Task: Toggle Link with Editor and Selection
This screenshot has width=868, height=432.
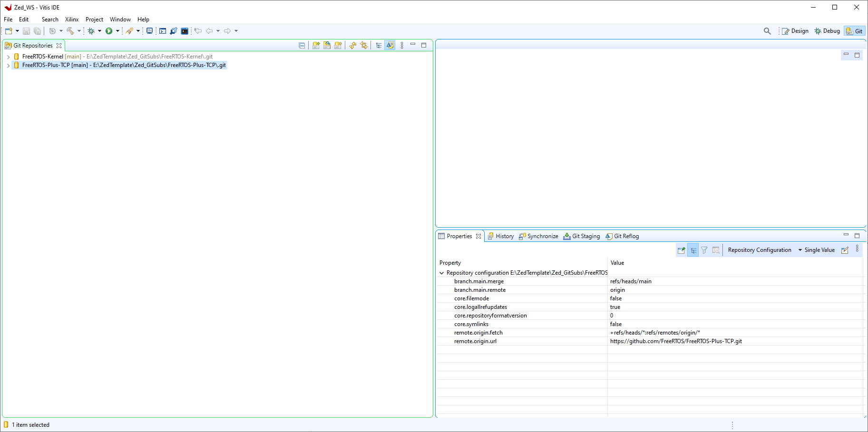Action: pyautogui.click(x=364, y=45)
